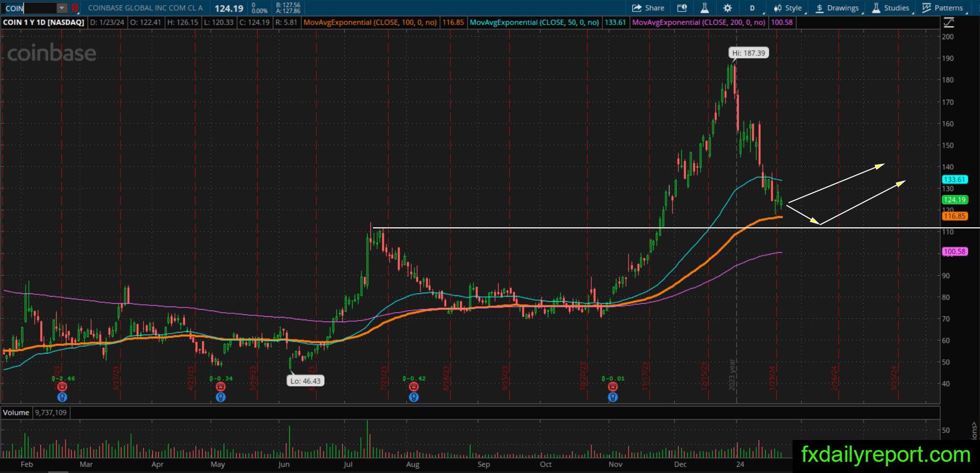Viewport: 980px width, 473px height.
Task: Expand the COIN symbol dropdown arrow
Action: pyautogui.click(x=62, y=8)
